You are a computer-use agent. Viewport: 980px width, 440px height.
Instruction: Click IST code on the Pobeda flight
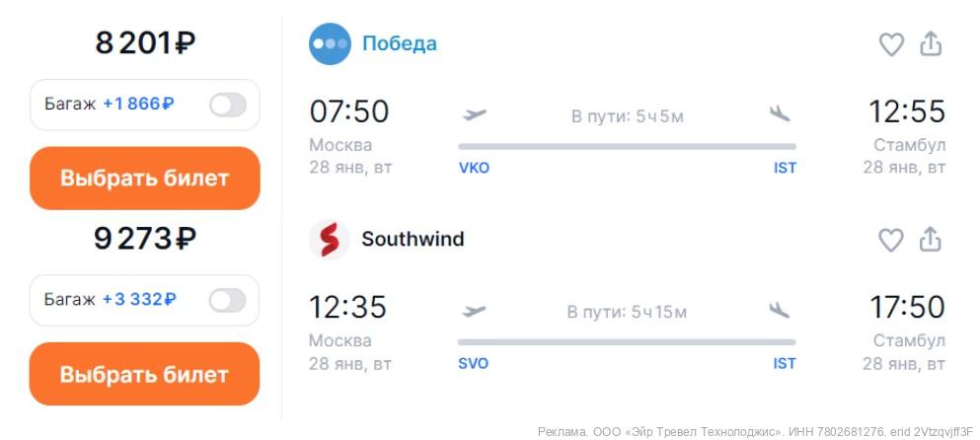(x=785, y=168)
